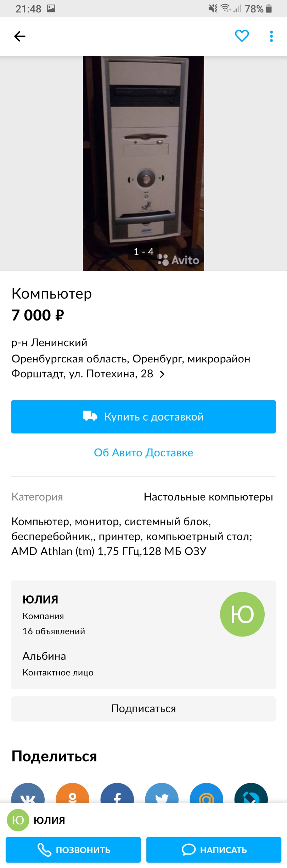Expand the address location chevron
The image size is (287, 868).
162,374
